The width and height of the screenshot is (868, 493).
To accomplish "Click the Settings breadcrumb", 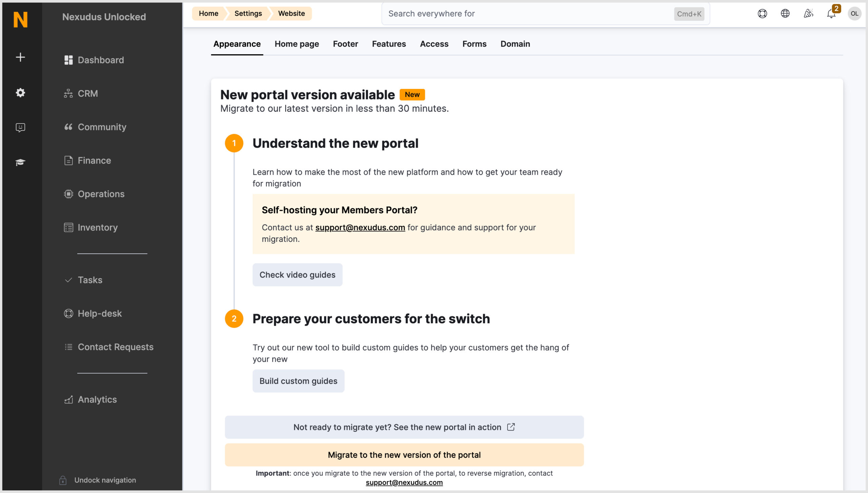I will tap(248, 13).
